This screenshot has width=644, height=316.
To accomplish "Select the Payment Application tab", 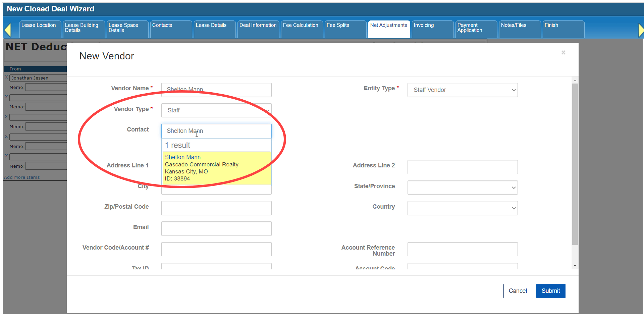I will coord(475,29).
